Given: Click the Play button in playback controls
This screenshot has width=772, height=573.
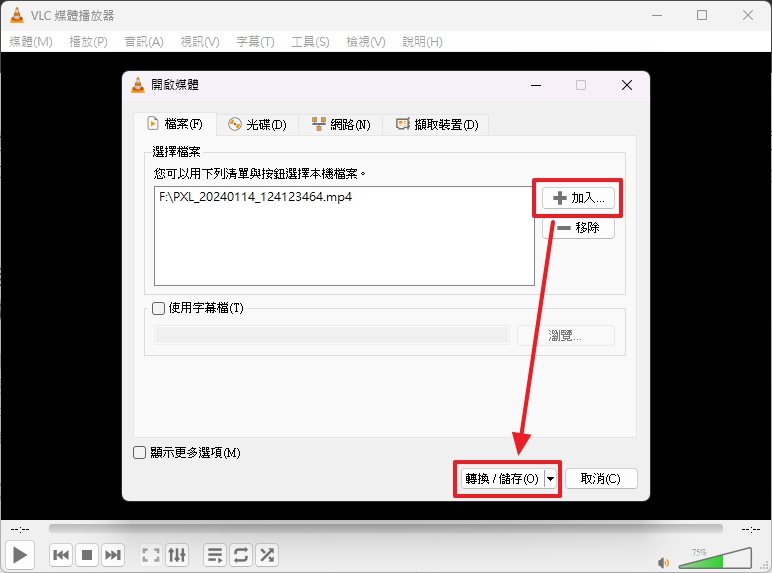Looking at the screenshot, I should coord(20,554).
